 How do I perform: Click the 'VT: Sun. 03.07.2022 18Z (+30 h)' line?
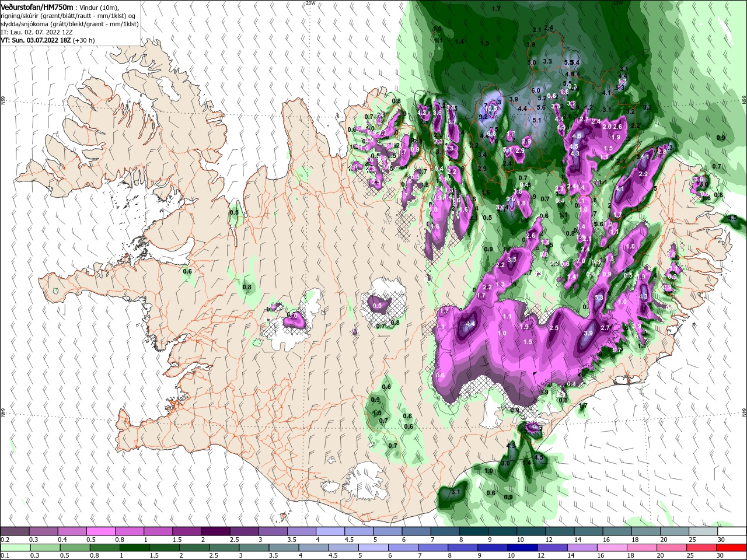point(48,40)
